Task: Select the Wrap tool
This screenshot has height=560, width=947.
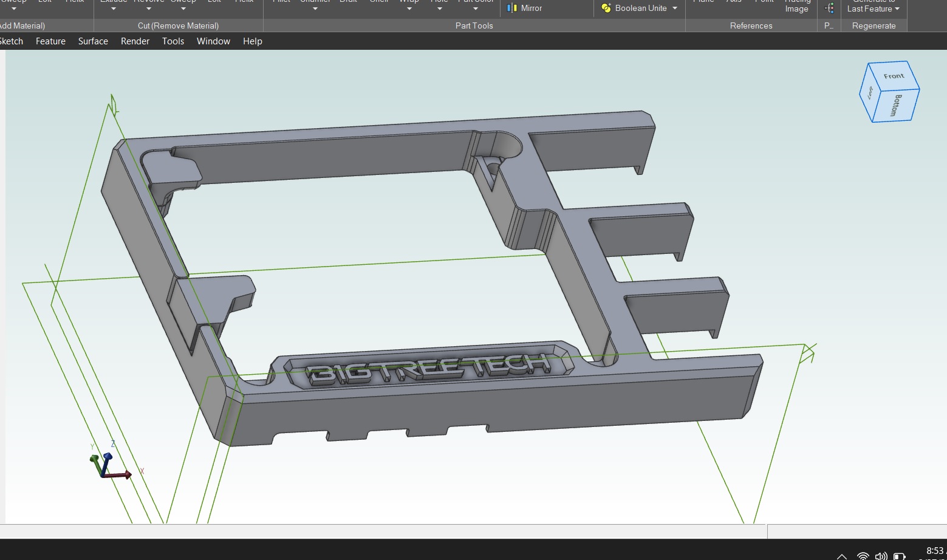Action: (409, 3)
